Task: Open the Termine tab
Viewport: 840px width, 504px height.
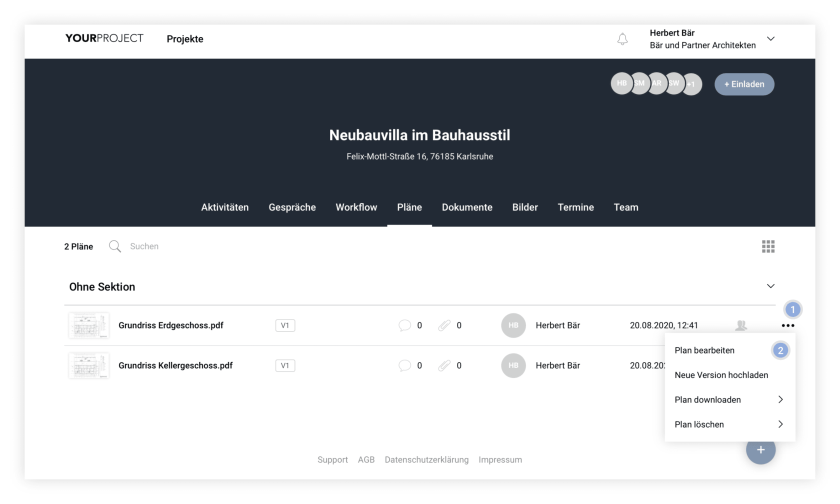Action: click(x=576, y=207)
